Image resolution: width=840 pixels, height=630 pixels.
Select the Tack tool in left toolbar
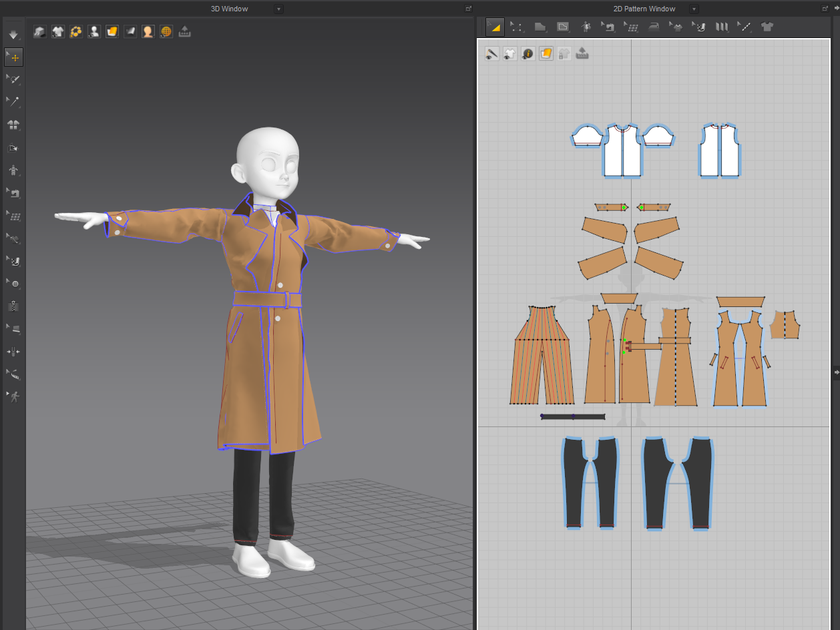[x=13, y=238]
